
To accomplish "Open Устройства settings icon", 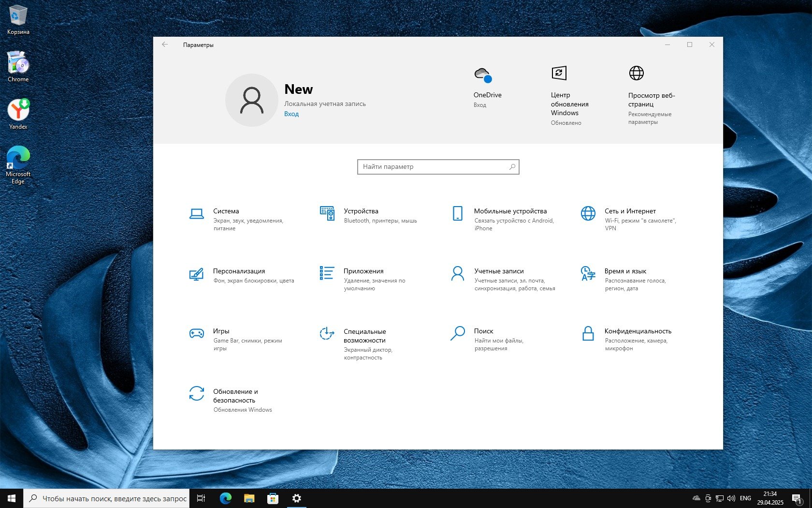I will tap(327, 213).
